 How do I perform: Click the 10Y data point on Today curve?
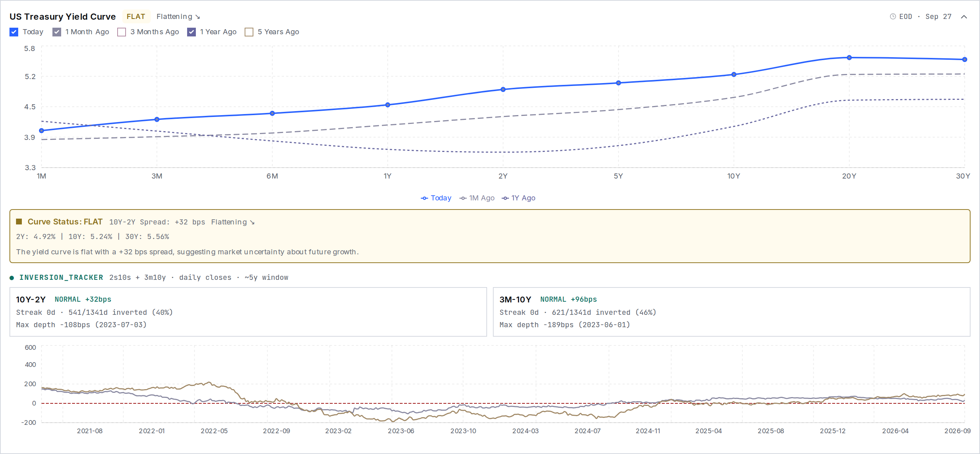pyautogui.click(x=734, y=75)
